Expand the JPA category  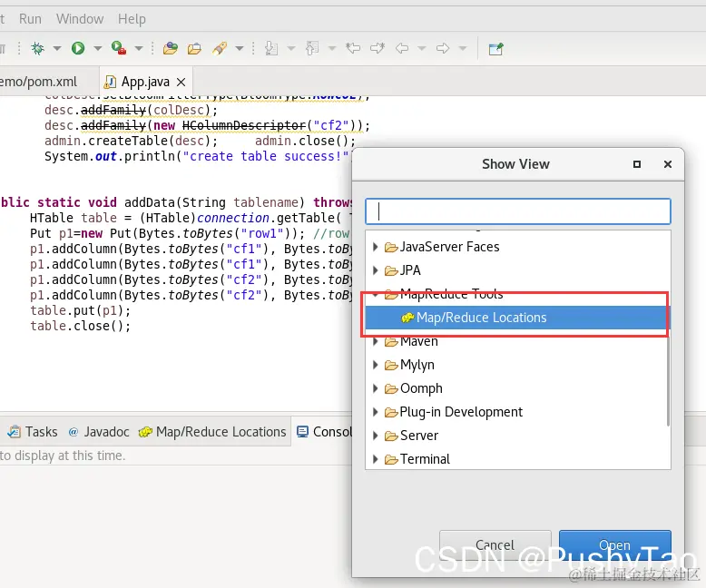376,270
